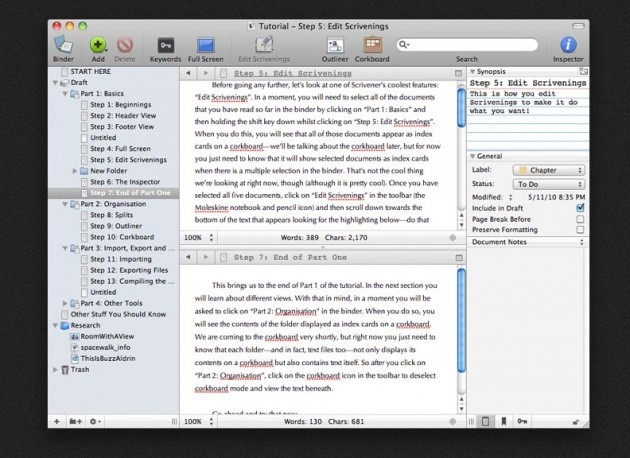Viewport: 630px width, 458px height.
Task: Open the Status dropdown showing To Do
Action: click(549, 184)
